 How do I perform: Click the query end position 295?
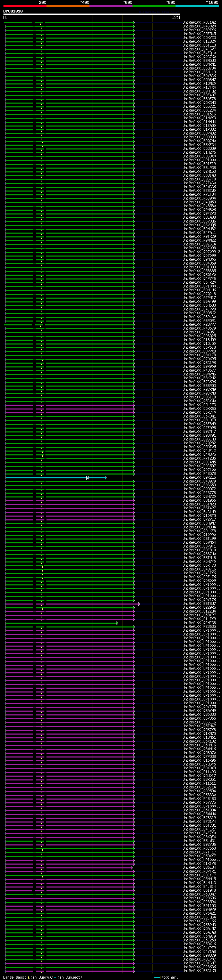[175, 17]
